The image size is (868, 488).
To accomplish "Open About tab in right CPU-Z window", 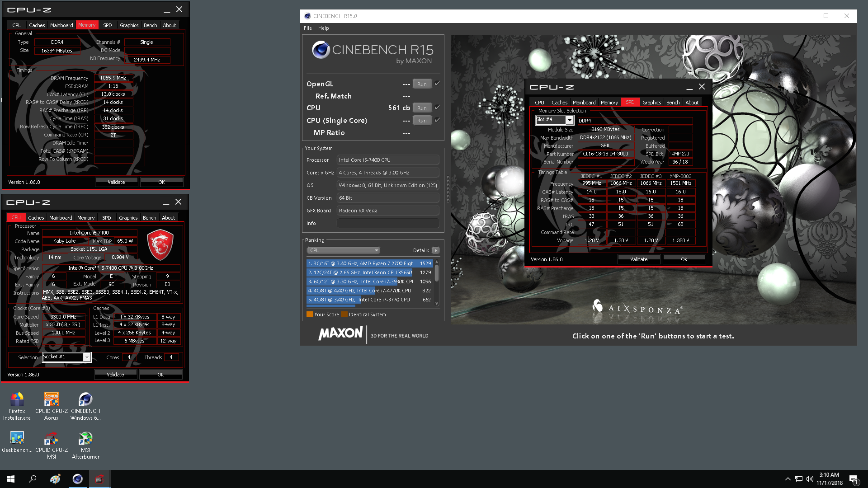I will 692,103.
